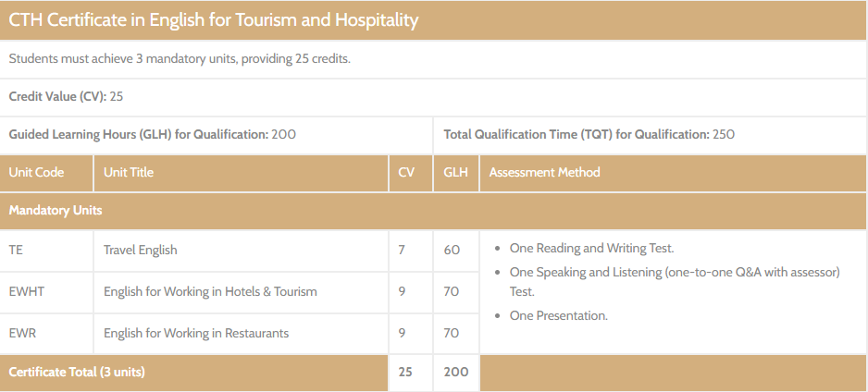The width and height of the screenshot is (868, 392).
Task: Click the Assessment Method column header
Action: coord(544,172)
